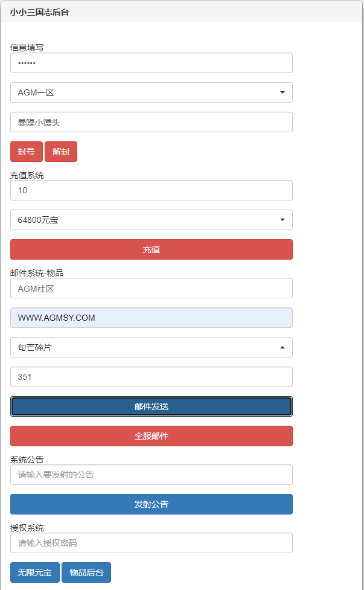Click the 小小三国志后台 header title

[x=39, y=11]
